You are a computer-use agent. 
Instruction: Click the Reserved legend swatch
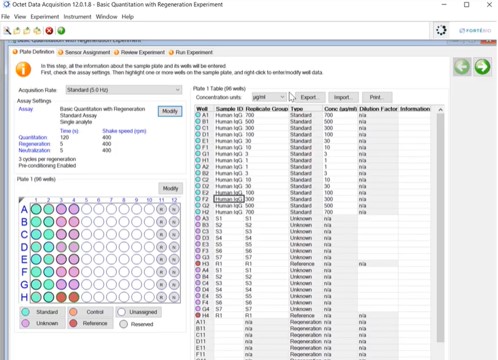[124, 324]
